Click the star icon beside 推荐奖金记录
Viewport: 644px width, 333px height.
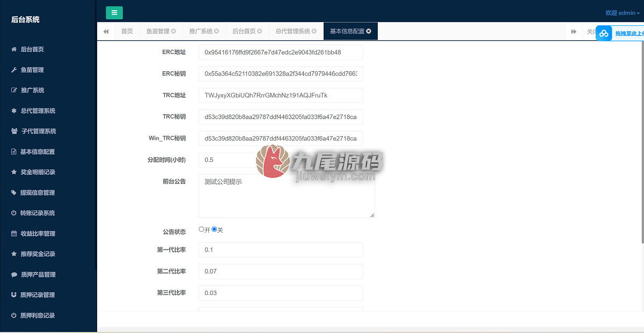click(14, 254)
